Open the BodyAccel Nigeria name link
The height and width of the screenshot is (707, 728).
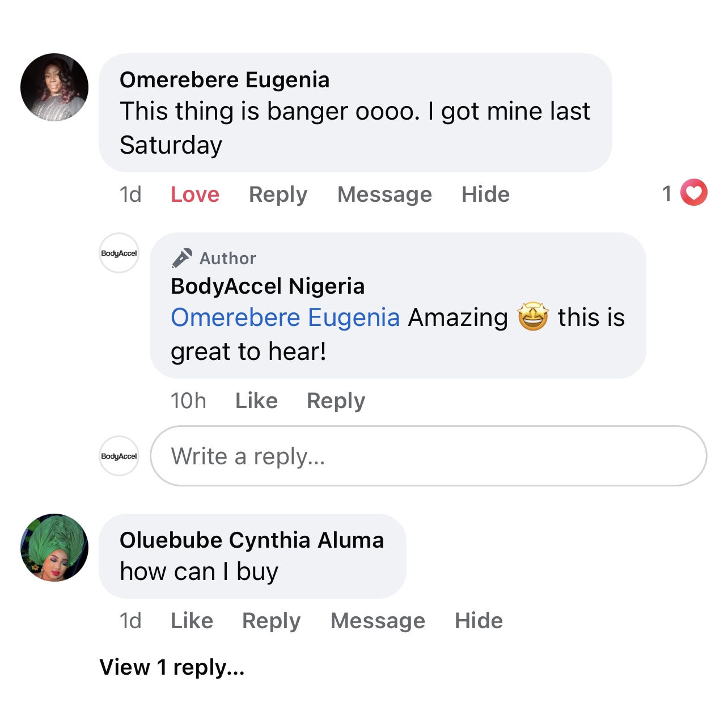coord(268,286)
